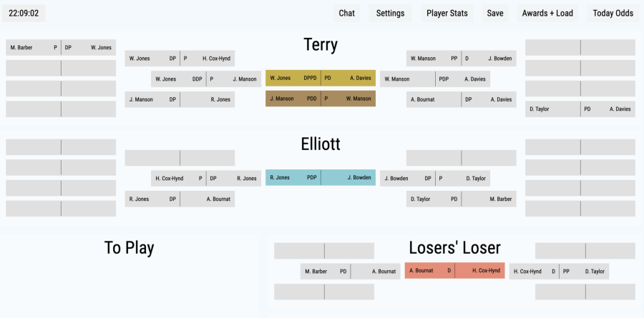Click match W. Jones vs H. Cox-Hynd
This screenshot has height=318, width=644.
pyautogui.click(x=180, y=59)
